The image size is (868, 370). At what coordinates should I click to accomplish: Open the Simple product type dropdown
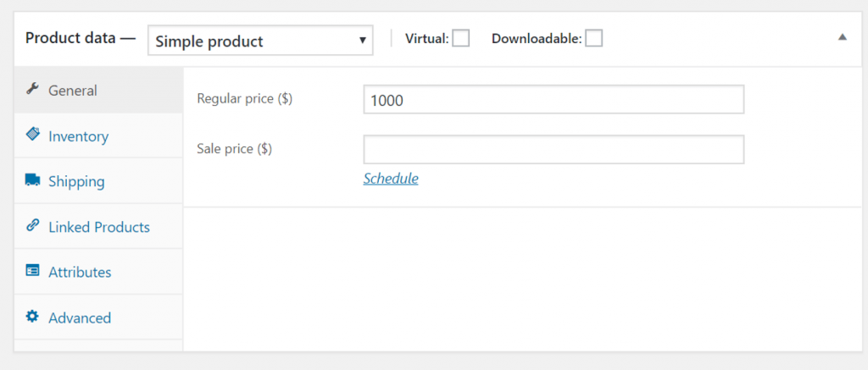click(260, 41)
